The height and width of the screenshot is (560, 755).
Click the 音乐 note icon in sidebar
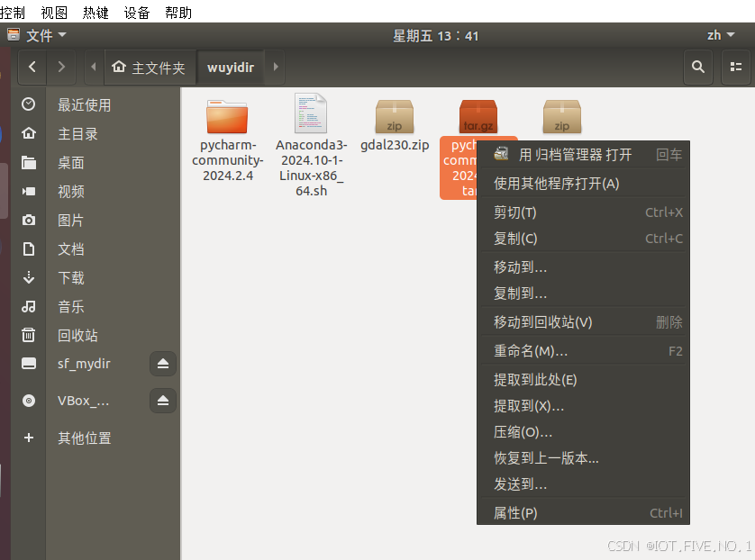coord(29,306)
